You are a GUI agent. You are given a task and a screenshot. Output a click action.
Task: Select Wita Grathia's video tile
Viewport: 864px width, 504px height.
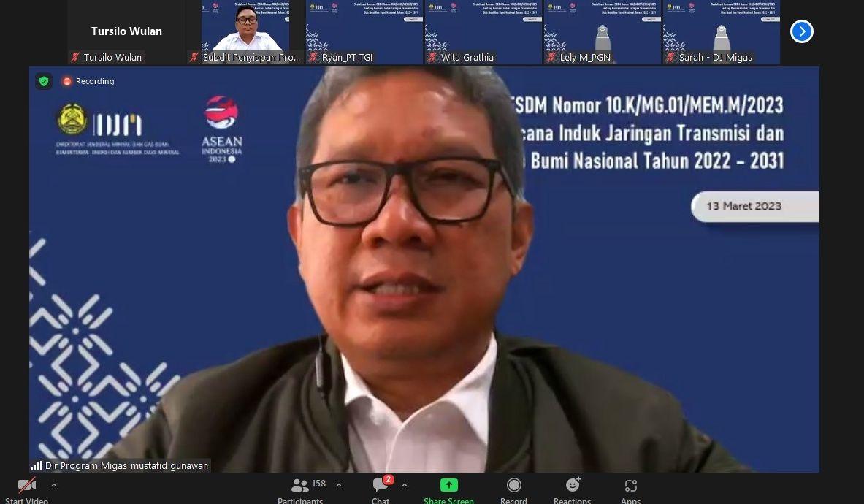(x=483, y=29)
